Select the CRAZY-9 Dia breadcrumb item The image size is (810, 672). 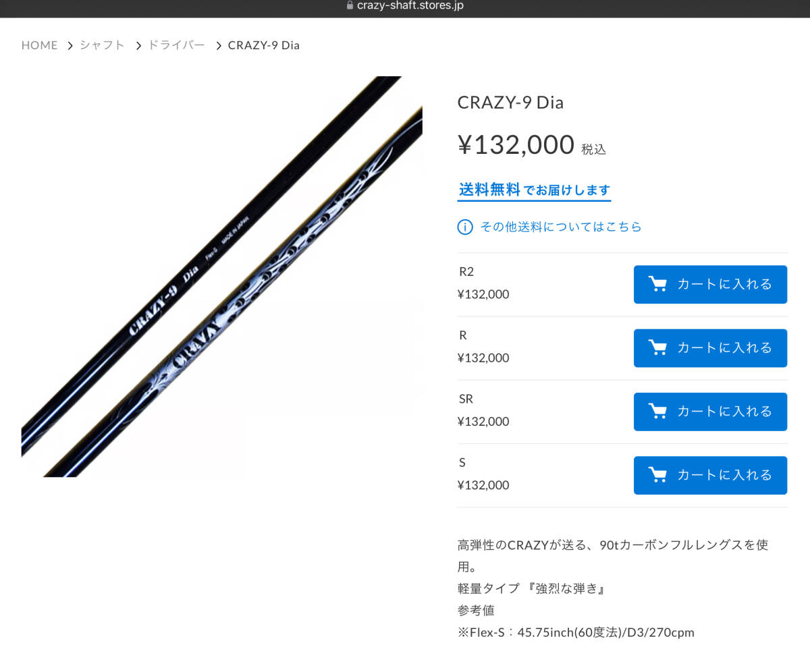264,45
